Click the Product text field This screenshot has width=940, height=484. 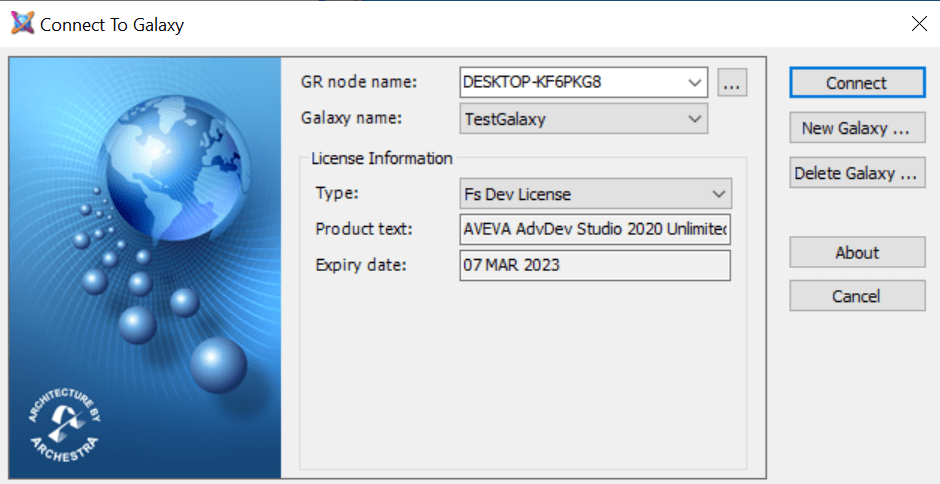point(595,229)
